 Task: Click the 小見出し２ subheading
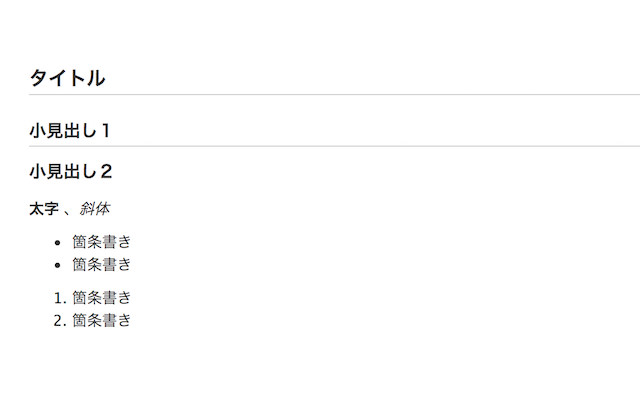(x=71, y=171)
